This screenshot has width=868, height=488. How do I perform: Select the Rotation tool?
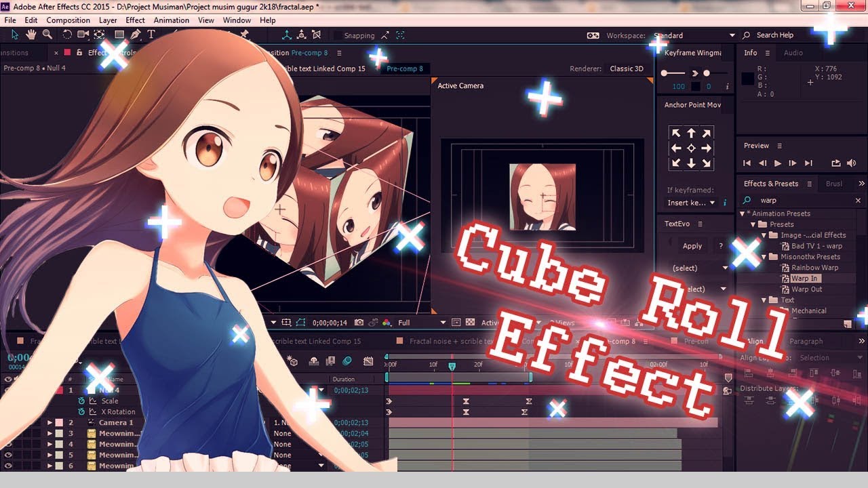tap(67, 35)
